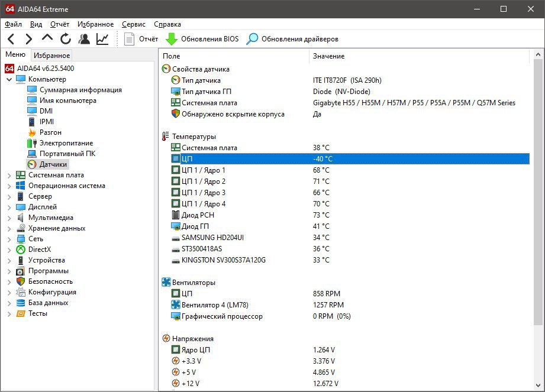Click Обновления драйверов toolbar label
Image resolution: width=545 pixels, height=392 pixels.
pos(300,39)
